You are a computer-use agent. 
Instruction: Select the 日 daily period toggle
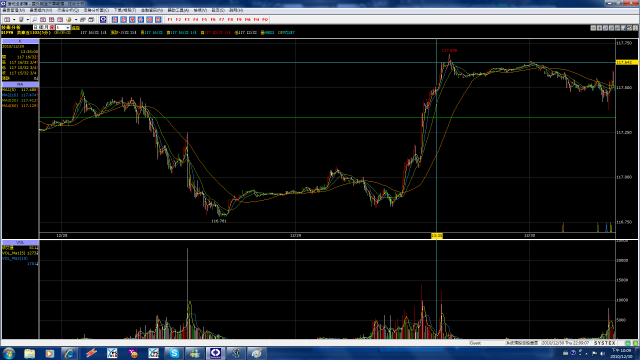pyautogui.click(x=36, y=27)
